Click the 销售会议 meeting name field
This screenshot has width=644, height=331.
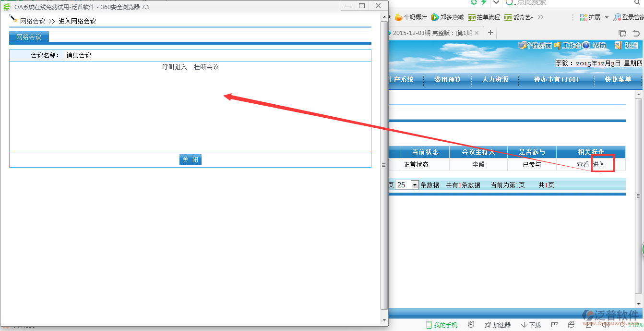(217, 56)
